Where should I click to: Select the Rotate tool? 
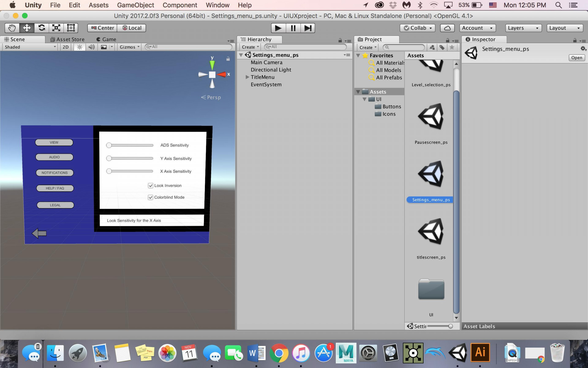pos(41,28)
